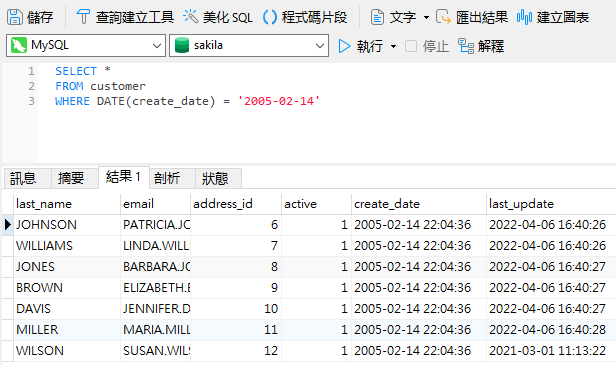Click the BARBARA.JC email cell

coord(155,267)
